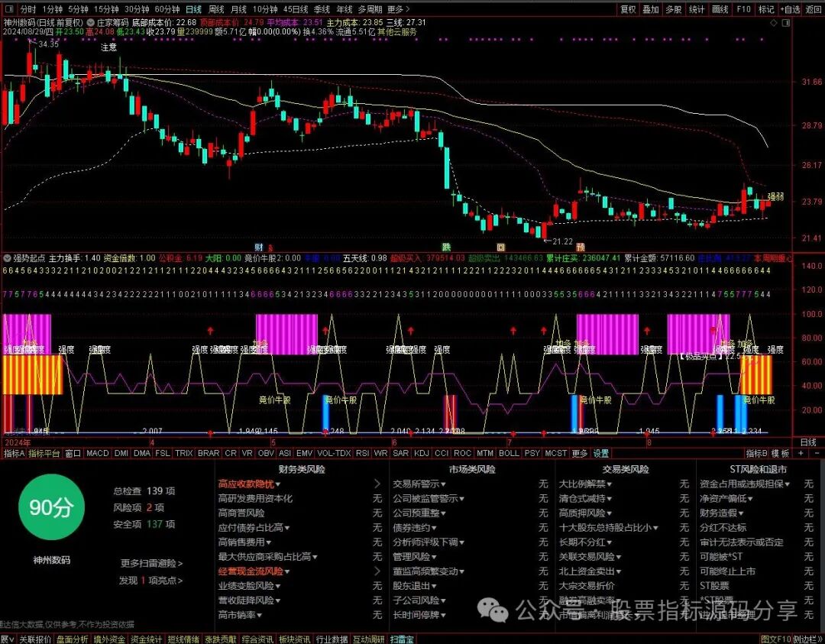Click the 叠加 overlay button
This screenshot has height=644, width=825.
(651, 9)
